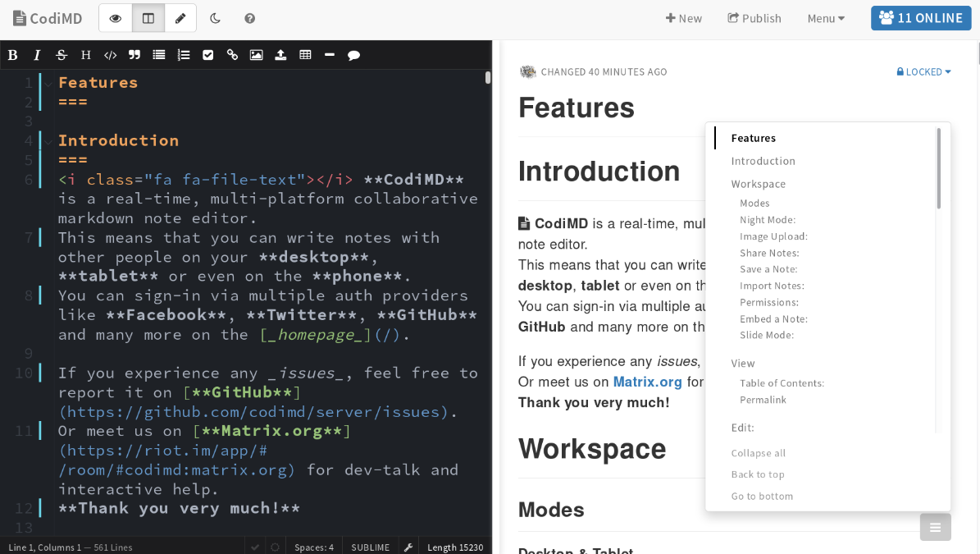Insert a blockquote
The image size is (980, 554).
coord(134,55)
